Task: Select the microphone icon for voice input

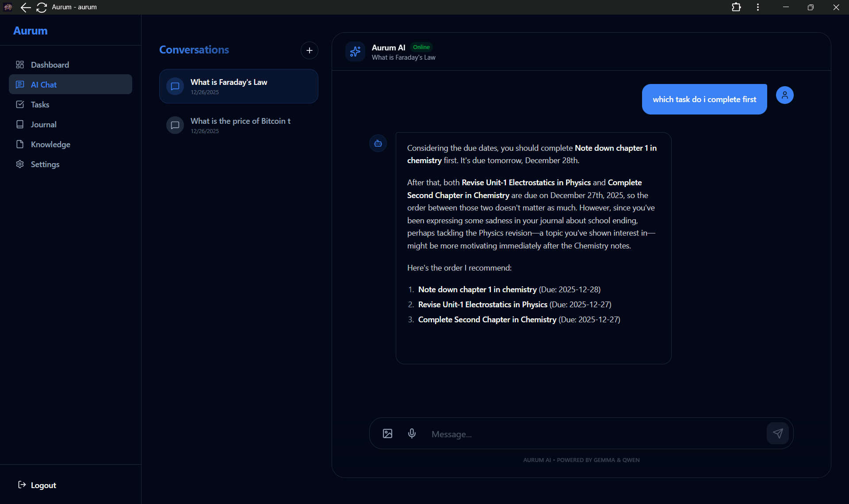Action: (412, 433)
